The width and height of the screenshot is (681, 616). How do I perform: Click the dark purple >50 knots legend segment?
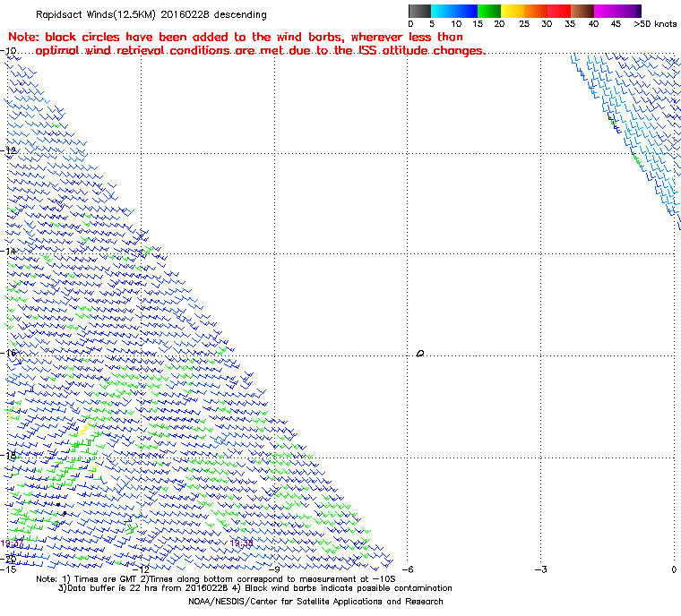(637, 11)
